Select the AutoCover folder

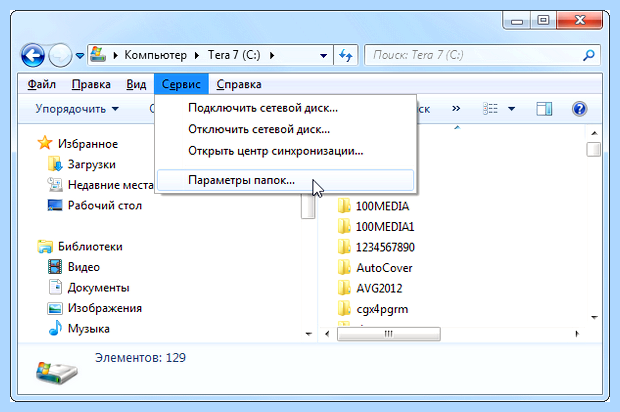click(x=384, y=268)
